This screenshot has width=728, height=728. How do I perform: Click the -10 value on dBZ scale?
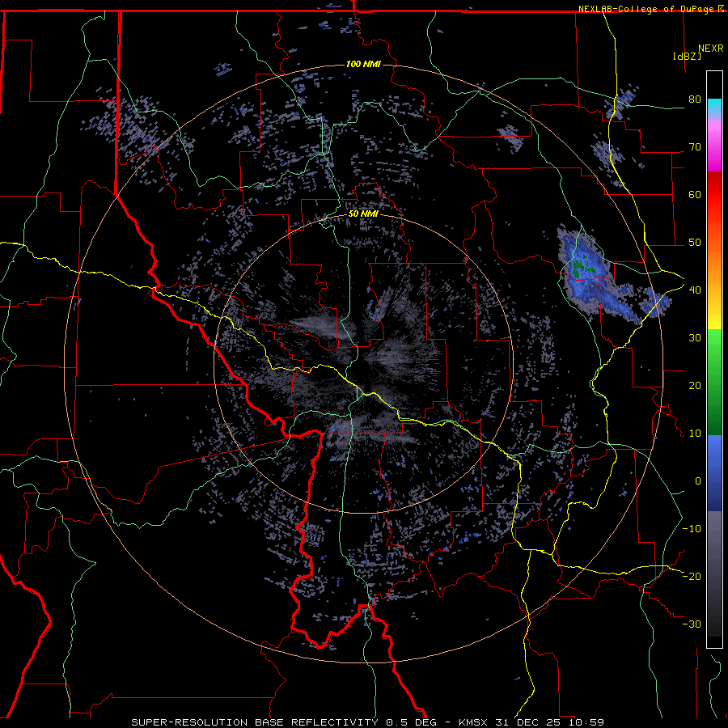click(x=692, y=528)
